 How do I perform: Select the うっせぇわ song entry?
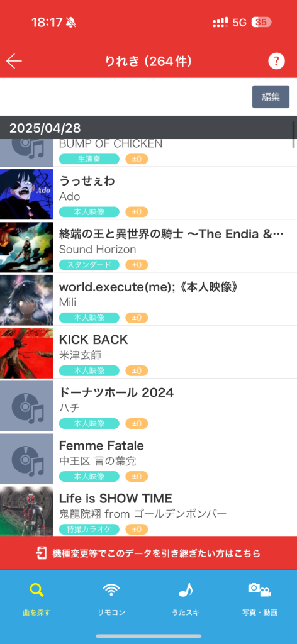coord(148,194)
